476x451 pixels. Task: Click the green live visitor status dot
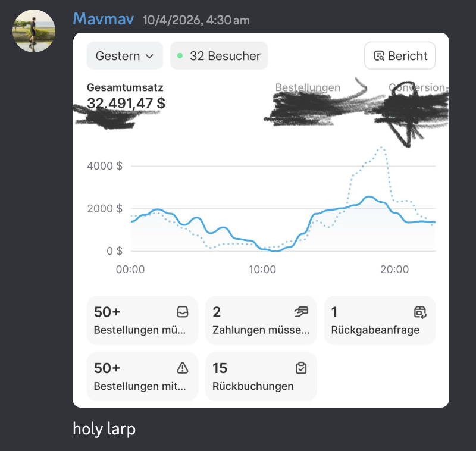pyautogui.click(x=180, y=55)
